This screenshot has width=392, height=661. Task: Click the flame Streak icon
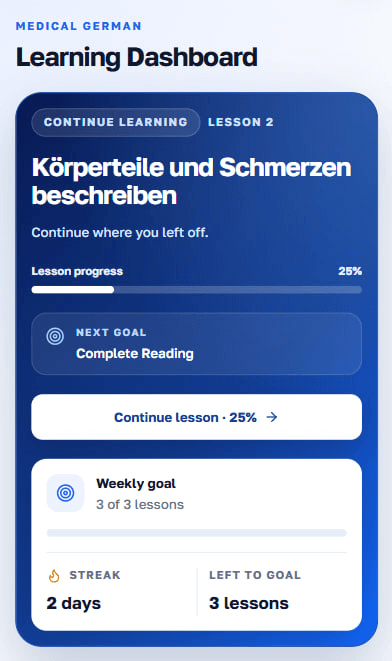(54, 576)
